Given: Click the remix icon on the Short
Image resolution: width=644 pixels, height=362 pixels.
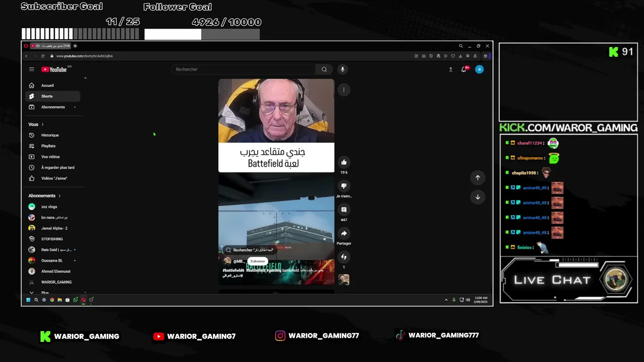Looking at the screenshot, I should click(x=344, y=257).
